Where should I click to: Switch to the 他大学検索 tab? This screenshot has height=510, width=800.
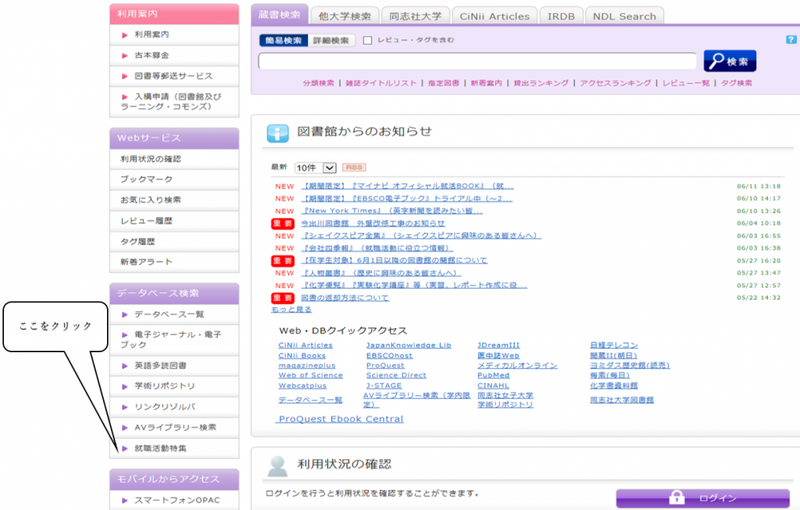click(x=345, y=16)
